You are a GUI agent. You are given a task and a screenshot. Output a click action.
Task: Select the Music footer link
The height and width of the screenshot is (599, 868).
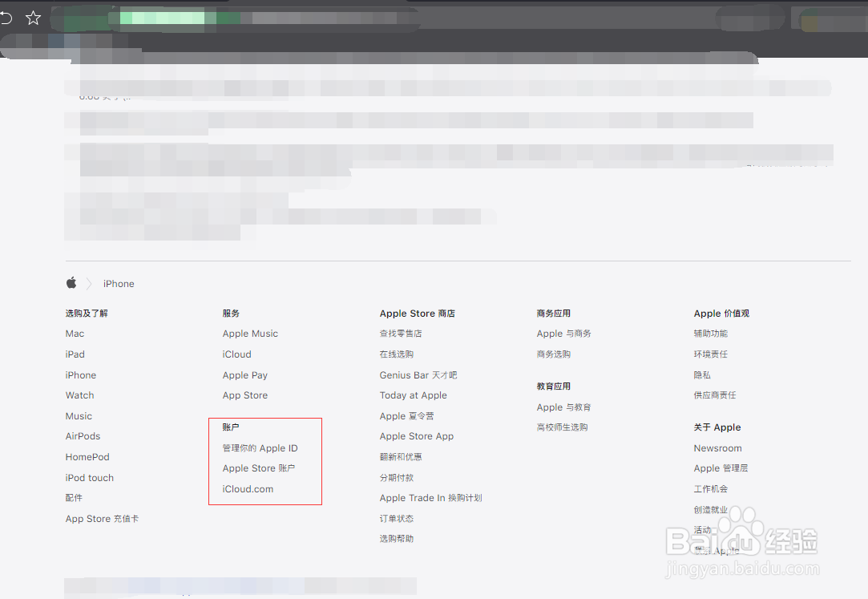pyautogui.click(x=79, y=415)
